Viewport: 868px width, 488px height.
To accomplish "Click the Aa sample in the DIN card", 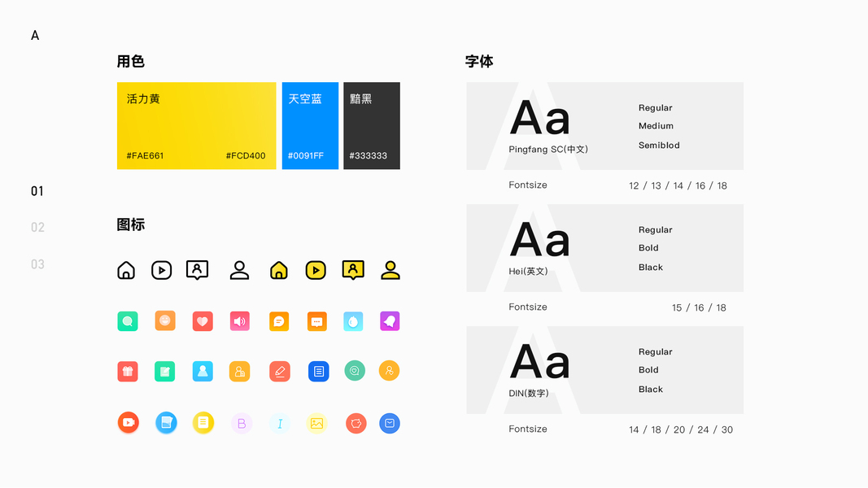I will tap(539, 362).
